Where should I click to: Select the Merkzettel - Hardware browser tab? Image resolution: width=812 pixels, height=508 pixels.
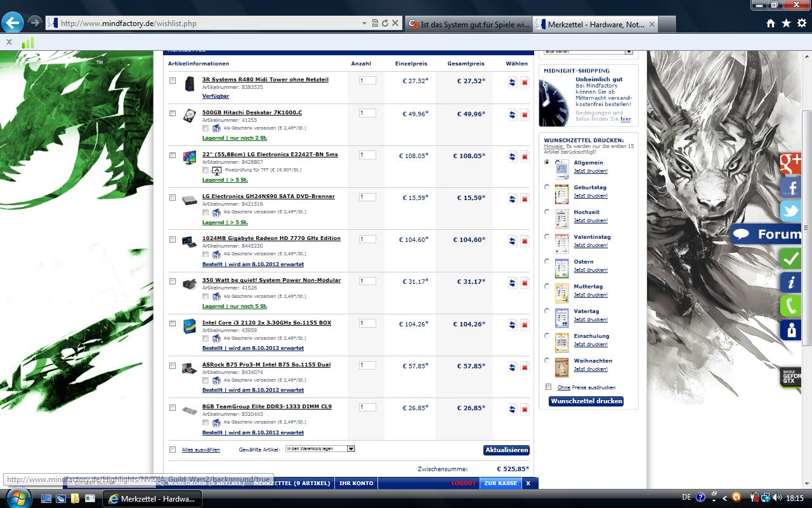pos(595,24)
